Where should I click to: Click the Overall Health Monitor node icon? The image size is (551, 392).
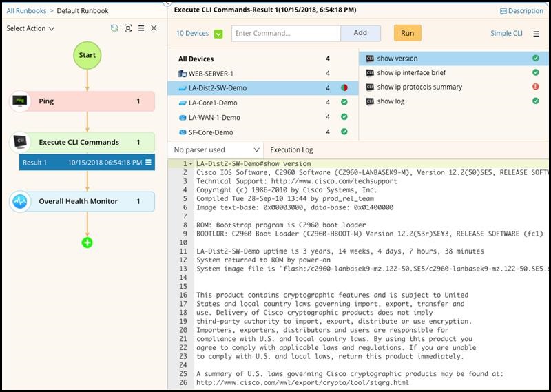(x=20, y=201)
